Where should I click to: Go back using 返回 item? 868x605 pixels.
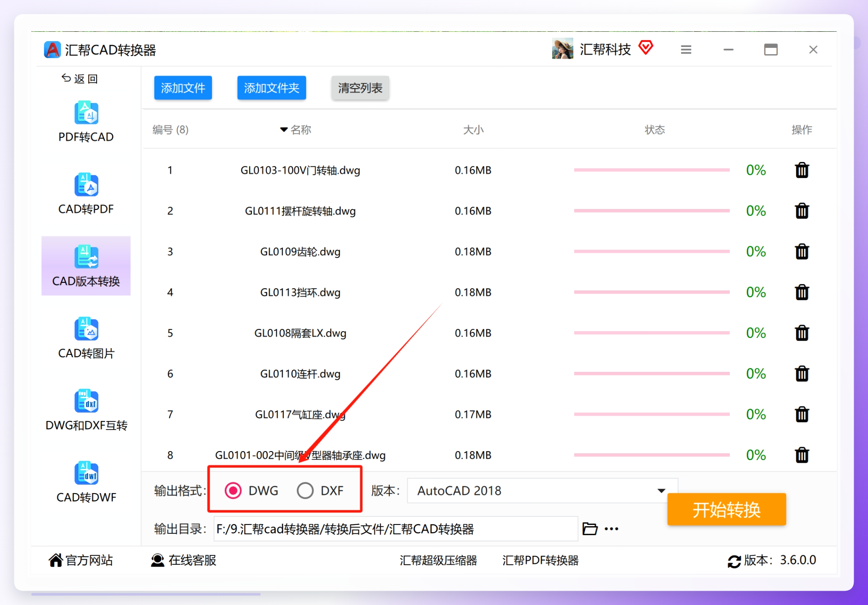point(80,79)
